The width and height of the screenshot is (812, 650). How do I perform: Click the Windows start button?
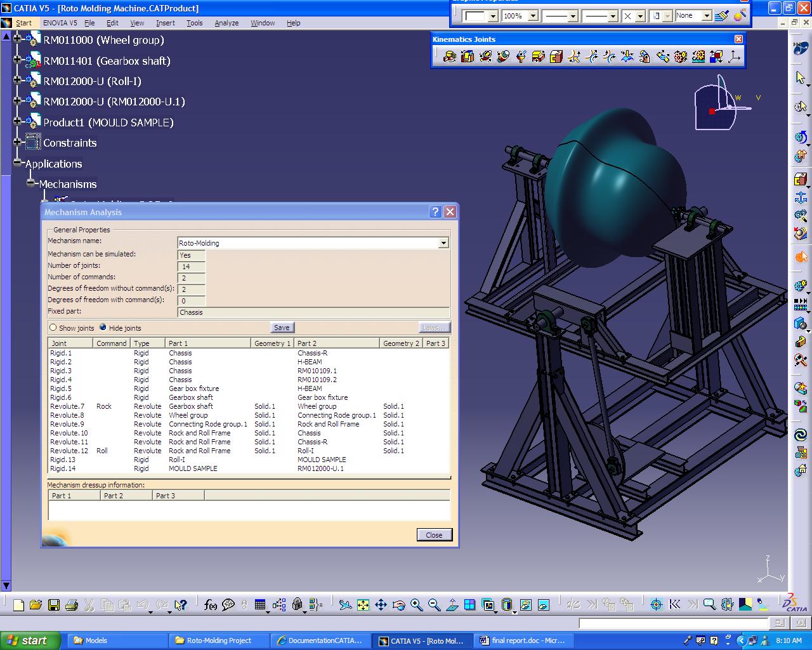point(30,640)
